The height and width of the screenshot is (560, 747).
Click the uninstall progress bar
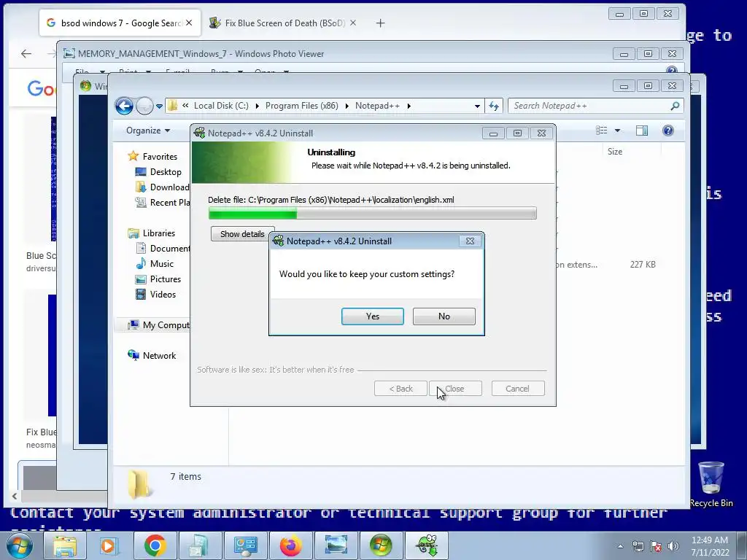click(373, 214)
